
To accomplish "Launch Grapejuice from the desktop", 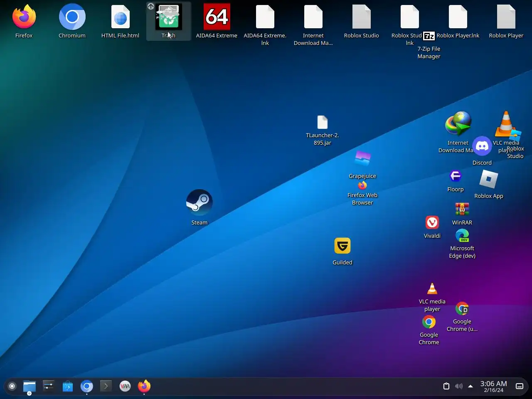I will point(362,158).
